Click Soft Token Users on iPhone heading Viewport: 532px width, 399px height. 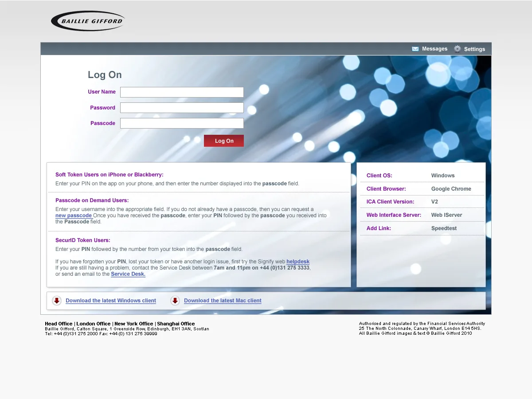(110, 175)
